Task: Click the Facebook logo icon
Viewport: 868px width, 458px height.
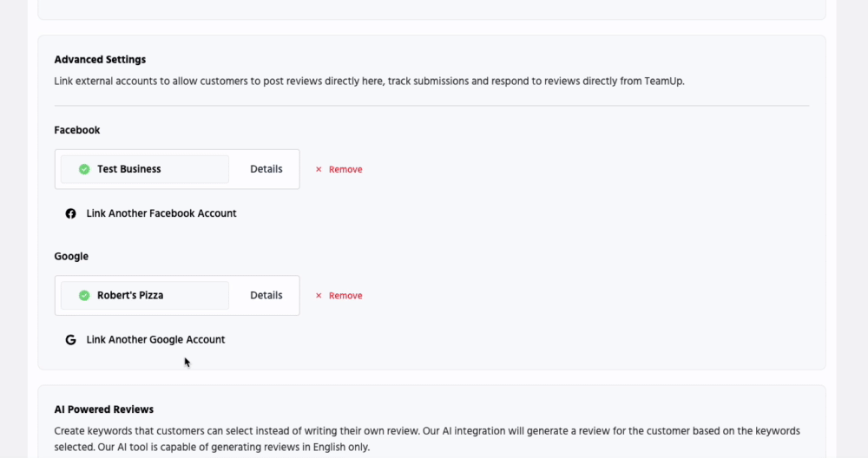Action: [x=71, y=213]
